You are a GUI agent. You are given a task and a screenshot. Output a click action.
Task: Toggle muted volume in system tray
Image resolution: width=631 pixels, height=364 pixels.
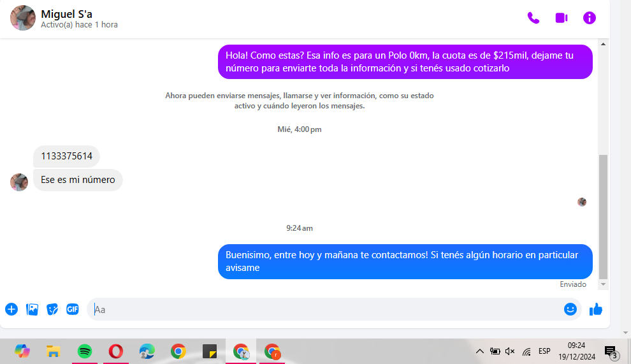pos(510,351)
